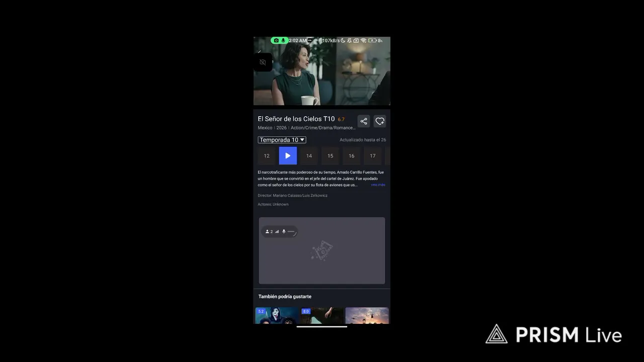Tap the Wi-Fi icon in status bar
644x362 pixels.
coord(363,40)
